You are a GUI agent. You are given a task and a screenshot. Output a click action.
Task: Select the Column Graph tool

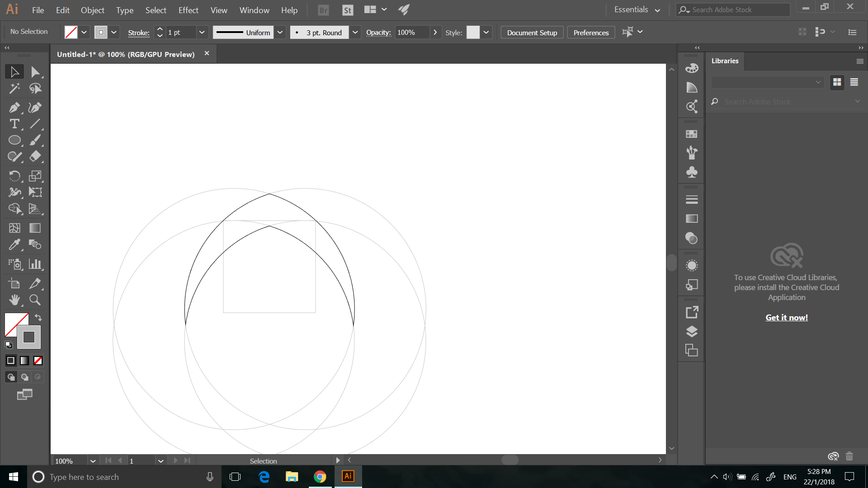coord(35,264)
